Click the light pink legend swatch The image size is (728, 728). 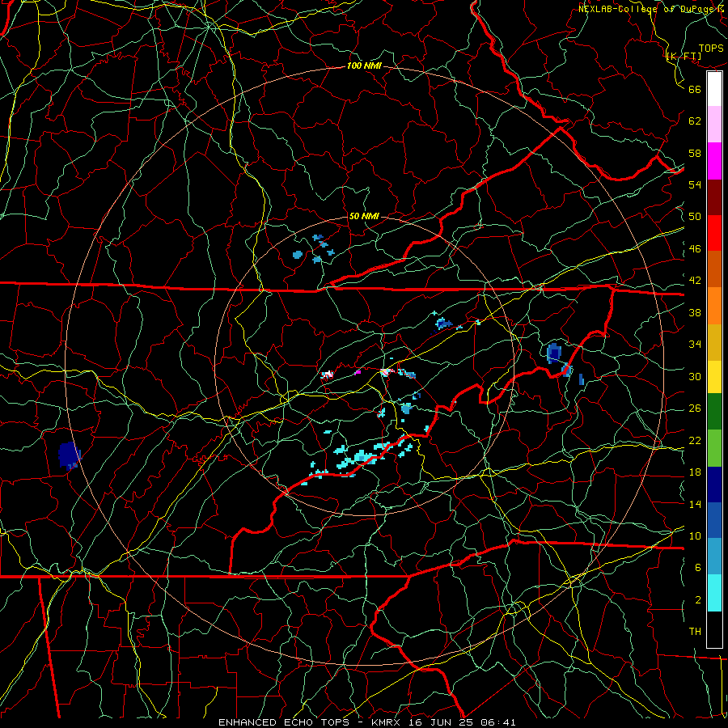[x=714, y=125]
